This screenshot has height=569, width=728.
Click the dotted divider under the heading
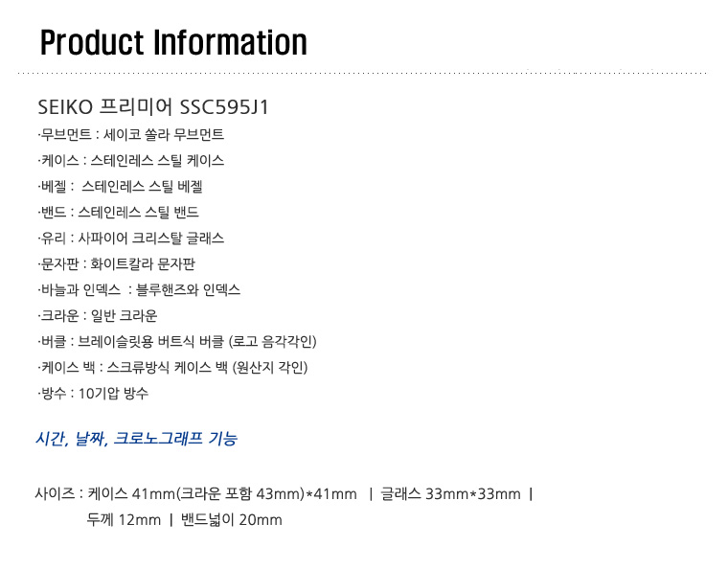(x=362, y=73)
